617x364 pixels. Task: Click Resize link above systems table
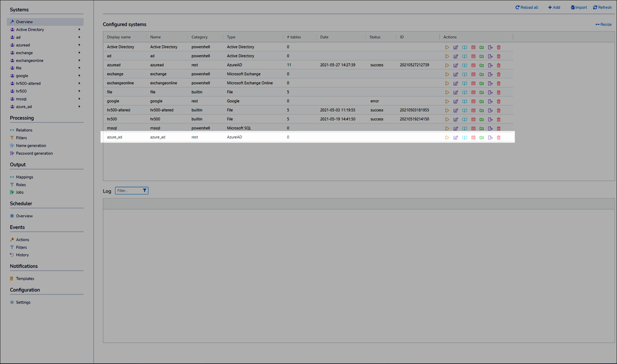[x=604, y=24]
